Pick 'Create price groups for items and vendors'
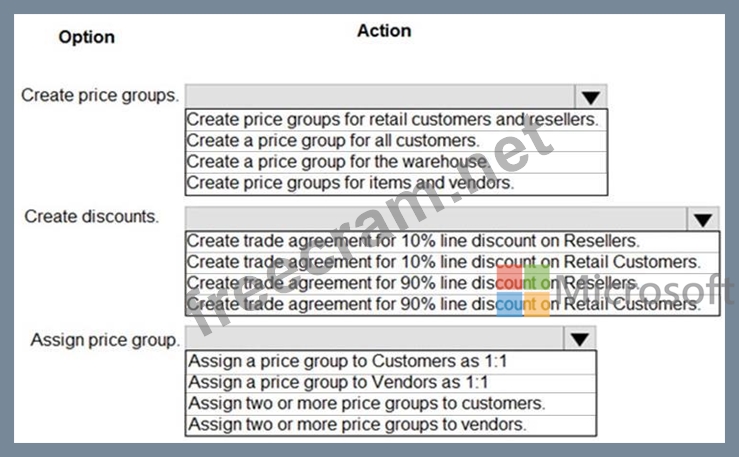739x457 pixels. [350, 183]
